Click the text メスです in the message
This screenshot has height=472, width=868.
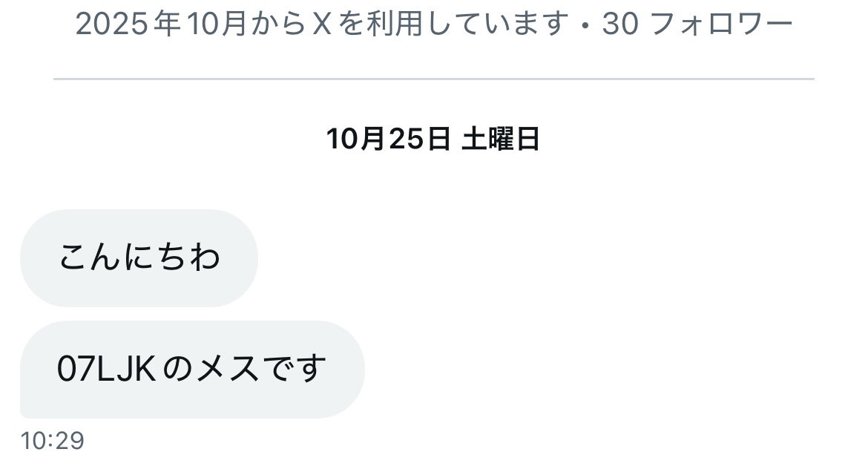(x=261, y=369)
